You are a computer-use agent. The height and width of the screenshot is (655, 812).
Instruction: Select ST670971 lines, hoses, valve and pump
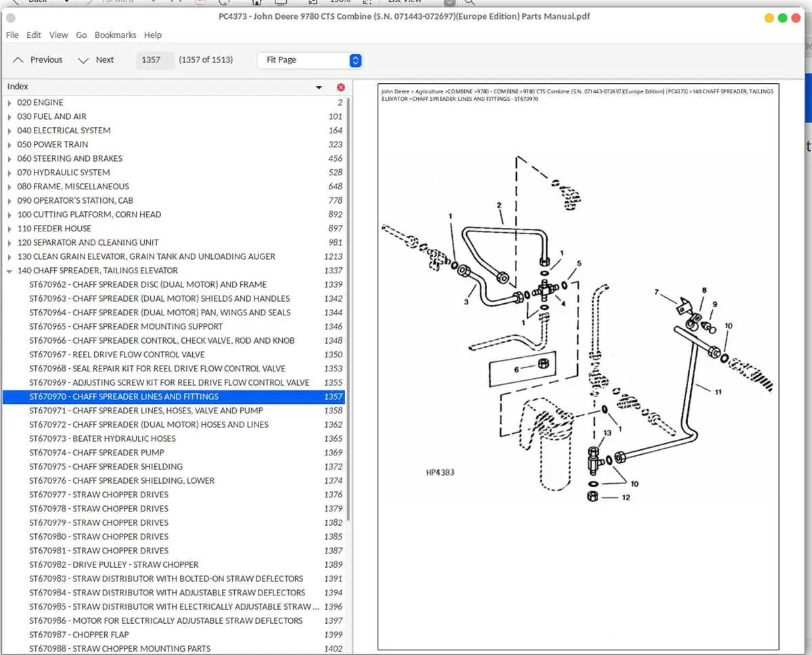tap(174, 411)
